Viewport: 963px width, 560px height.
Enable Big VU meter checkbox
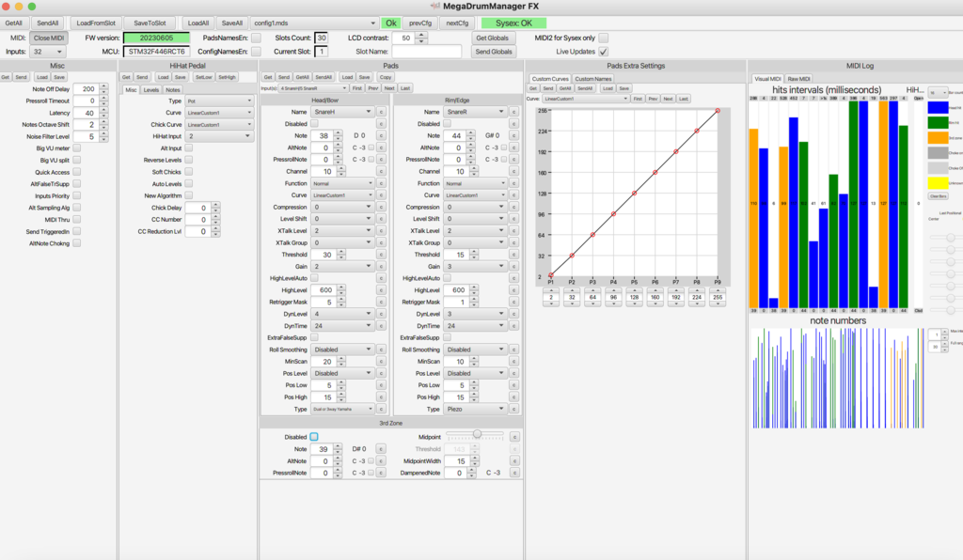click(77, 148)
